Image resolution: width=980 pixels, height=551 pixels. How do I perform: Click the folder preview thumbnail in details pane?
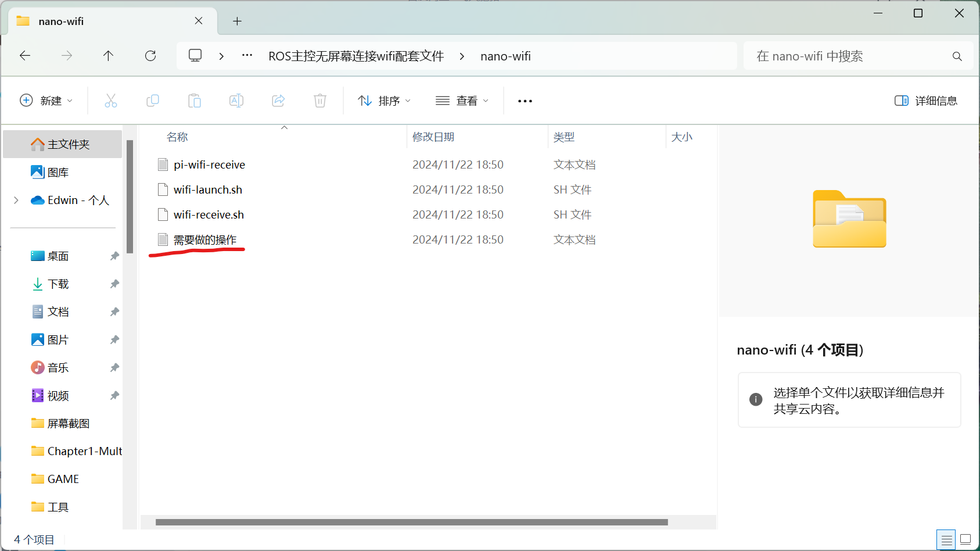point(849,219)
